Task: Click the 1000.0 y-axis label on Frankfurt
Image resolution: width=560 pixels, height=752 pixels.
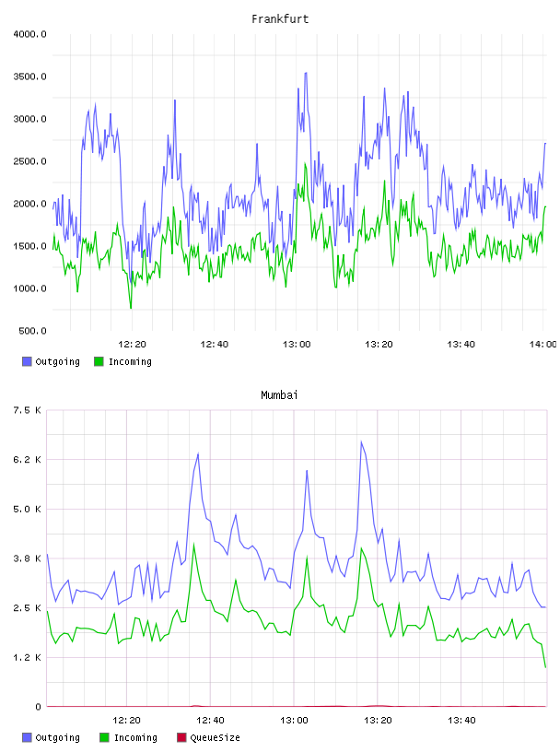Action: (x=29, y=288)
